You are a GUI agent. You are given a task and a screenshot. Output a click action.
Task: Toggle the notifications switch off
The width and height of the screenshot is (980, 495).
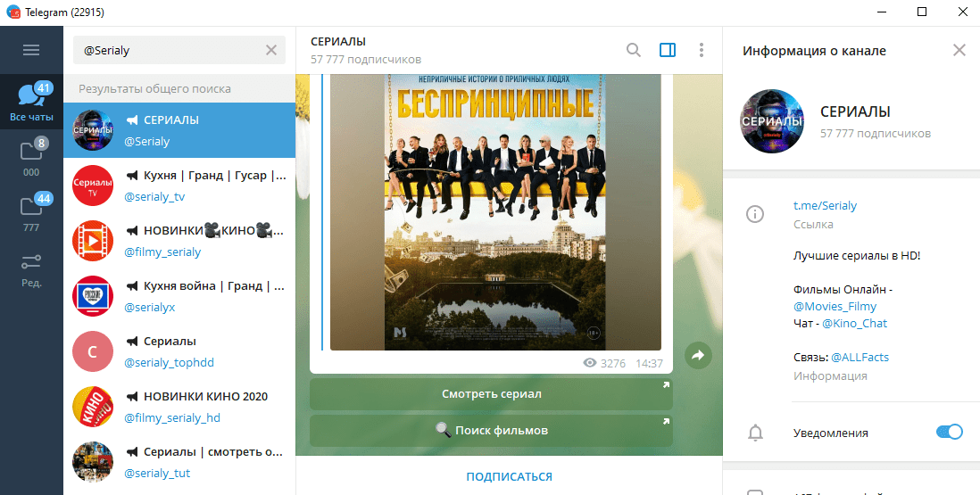click(x=949, y=433)
